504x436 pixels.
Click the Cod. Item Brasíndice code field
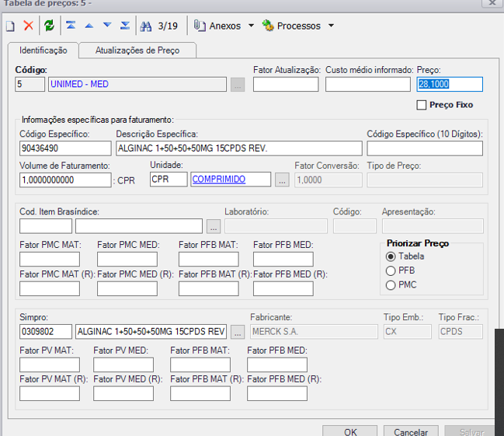(46, 226)
